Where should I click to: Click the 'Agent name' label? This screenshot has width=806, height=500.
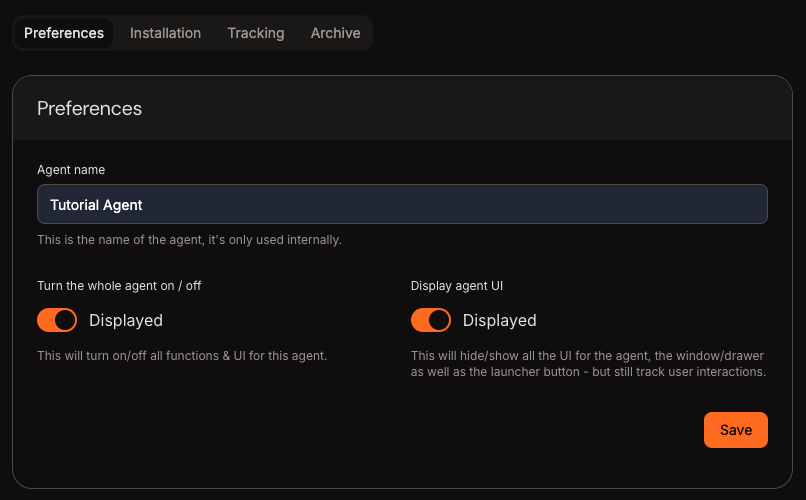pos(71,170)
